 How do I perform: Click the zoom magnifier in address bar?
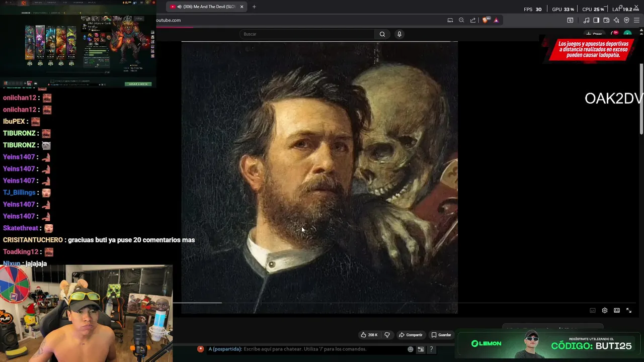461,20
